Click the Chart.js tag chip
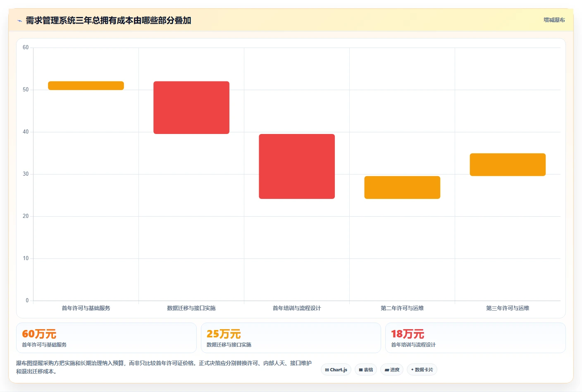The image size is (582, 392). click(336, 370)
